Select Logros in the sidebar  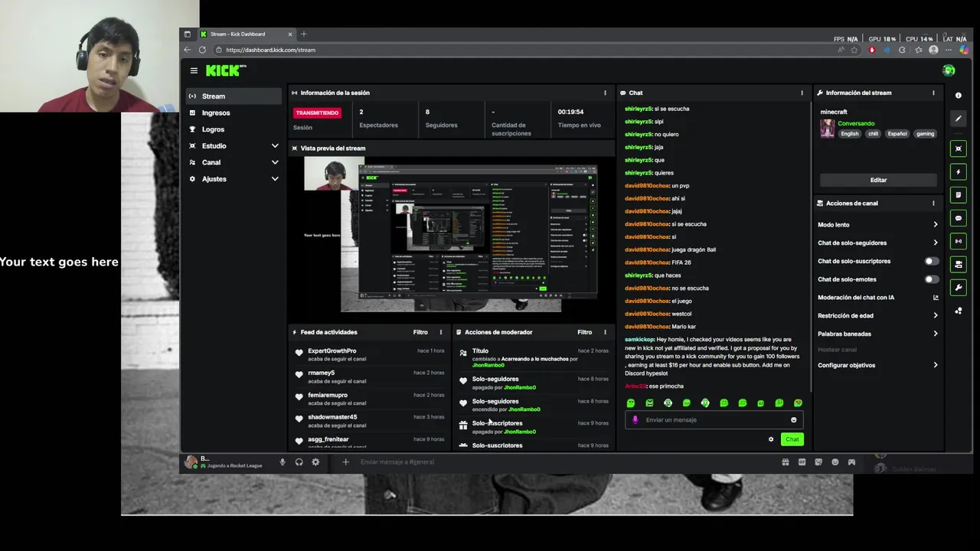[x=234, y=129]
